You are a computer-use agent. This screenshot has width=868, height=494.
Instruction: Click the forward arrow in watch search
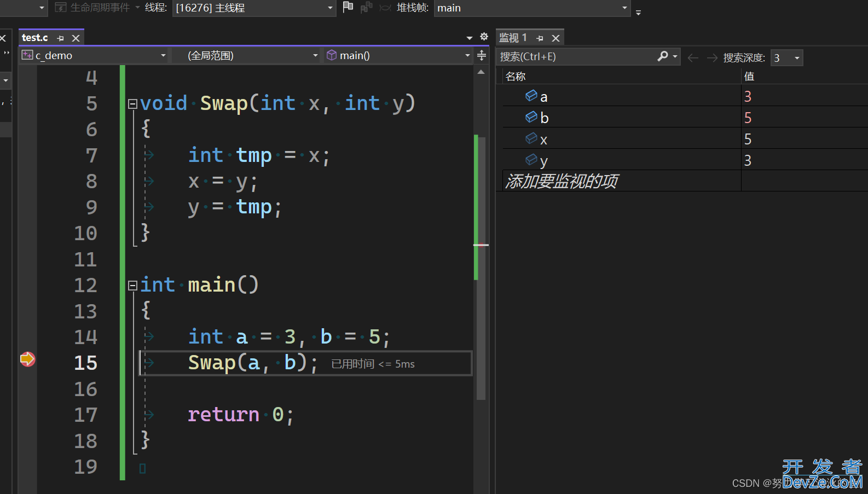pos(712,58)
